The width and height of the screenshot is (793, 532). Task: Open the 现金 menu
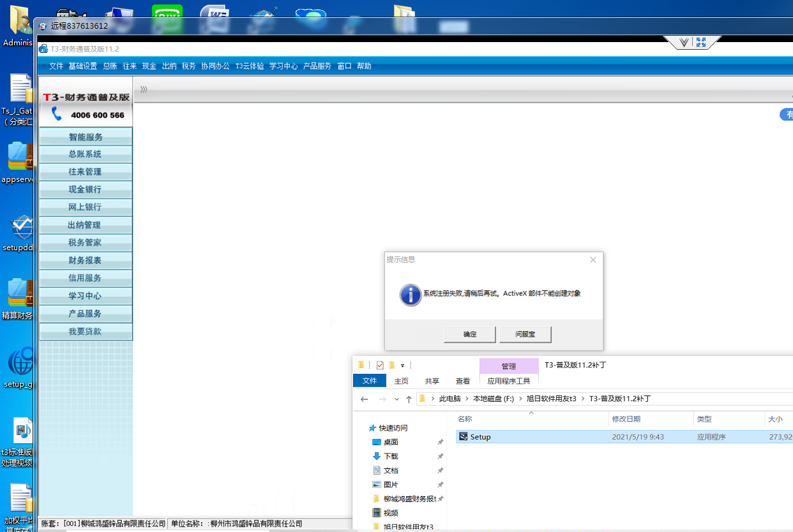click(149, 66)
